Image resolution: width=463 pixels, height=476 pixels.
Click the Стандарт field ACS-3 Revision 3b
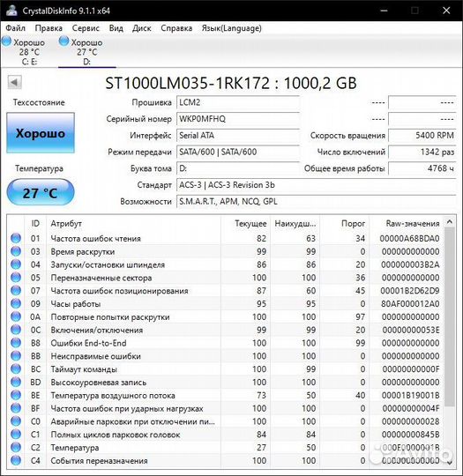click(x=316, y=184)
